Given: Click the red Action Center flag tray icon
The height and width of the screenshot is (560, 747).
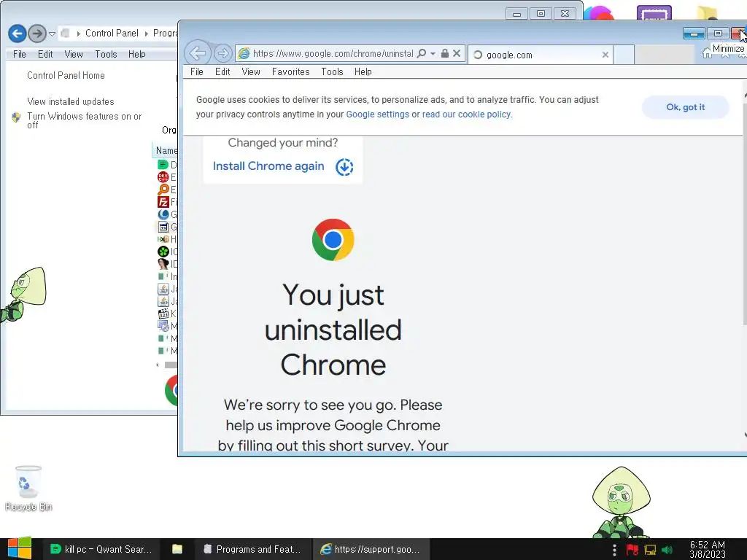Looking at the screenshot, I should click(x=632, y=550).
